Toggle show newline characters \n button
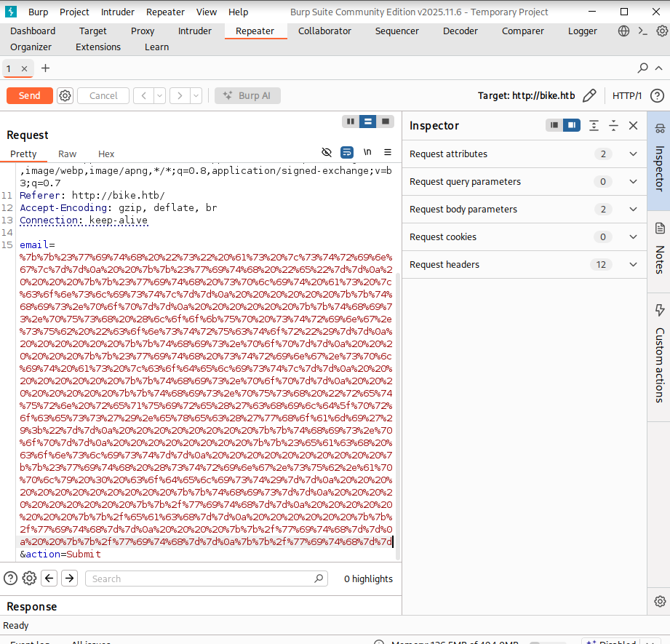The width and height of the screenshot is (670, 644). click(x=367, y=152)
